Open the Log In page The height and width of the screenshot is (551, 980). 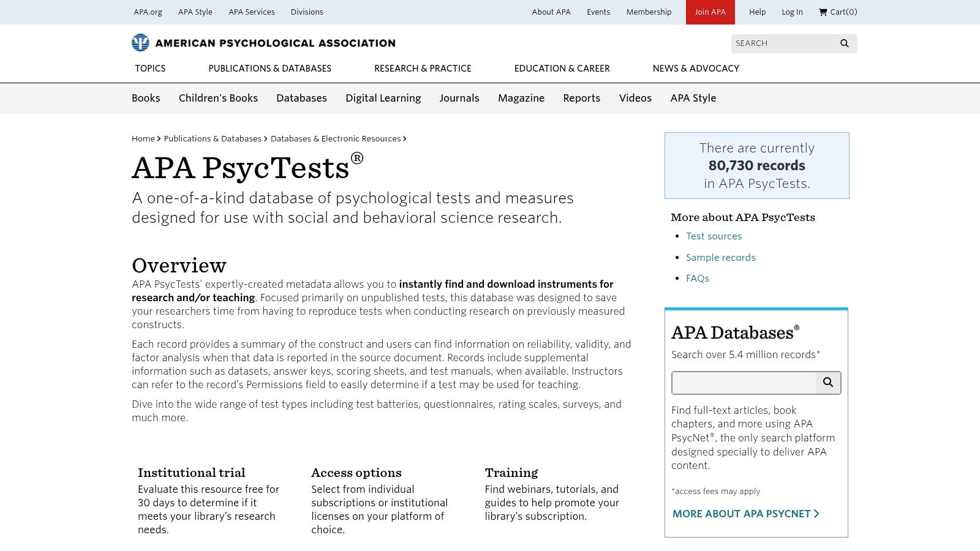pyautogui.click(x=791, y=12)
